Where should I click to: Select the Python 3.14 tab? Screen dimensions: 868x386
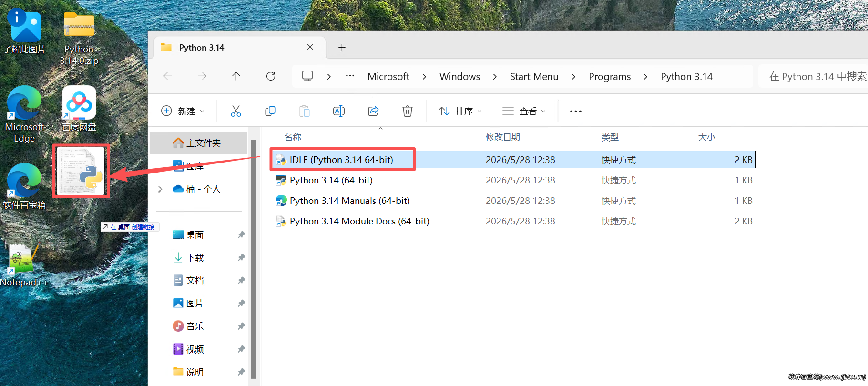[x=240, y=47]
